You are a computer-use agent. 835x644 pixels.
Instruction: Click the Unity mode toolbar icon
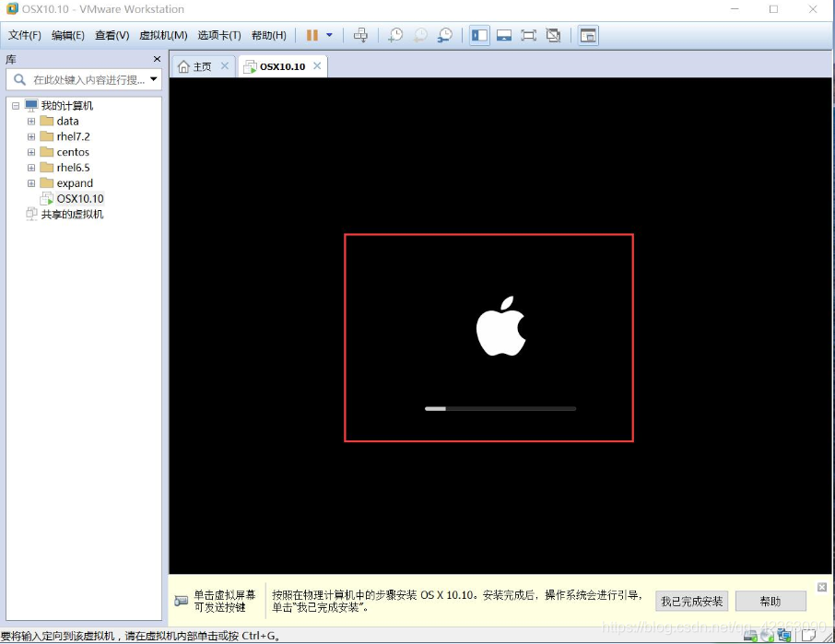click(x=553, y=35)
